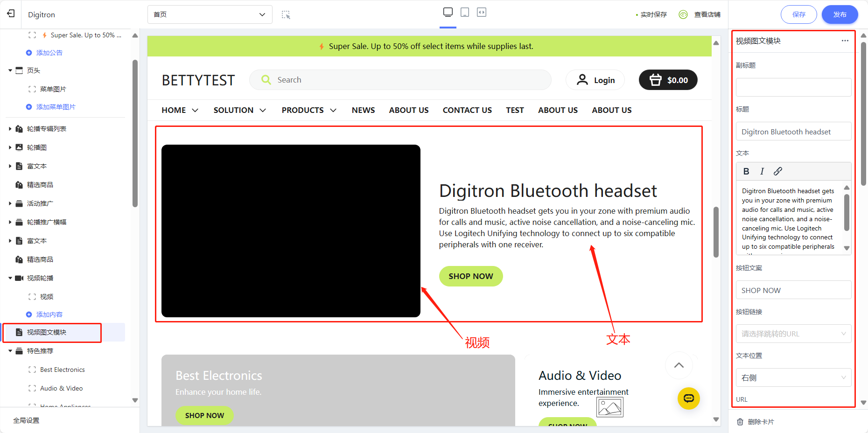The width and height of the screenshot is (868, 433).
Task: Click 添加公告 link
Action: tap(49, 53)
